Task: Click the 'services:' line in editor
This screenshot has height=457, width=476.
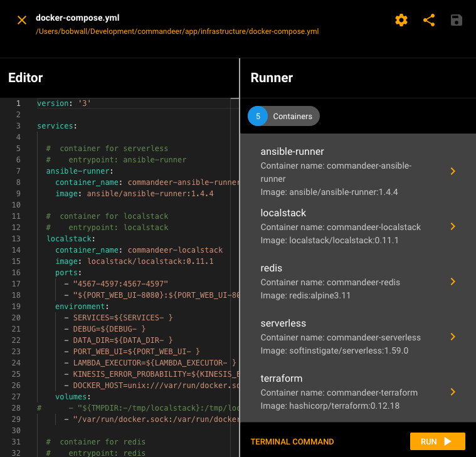Action: coord(57,125)
